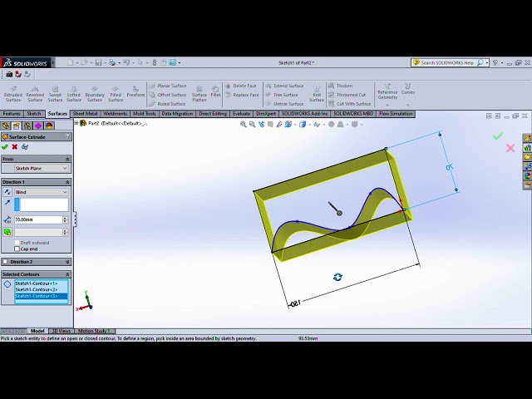Image resolution: width=532 pixels, height=399 pixels.
Task: Open the Blind end condition dropdown
Action: [42, 192]
